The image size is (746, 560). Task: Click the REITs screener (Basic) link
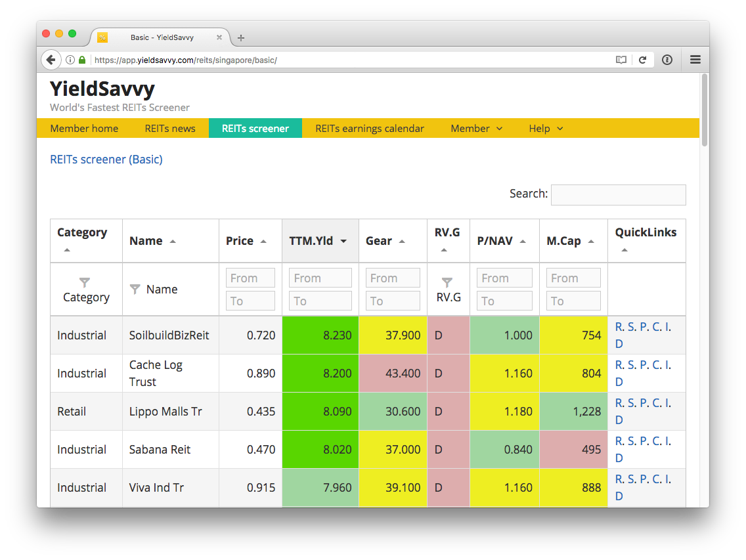pos(106,160)
